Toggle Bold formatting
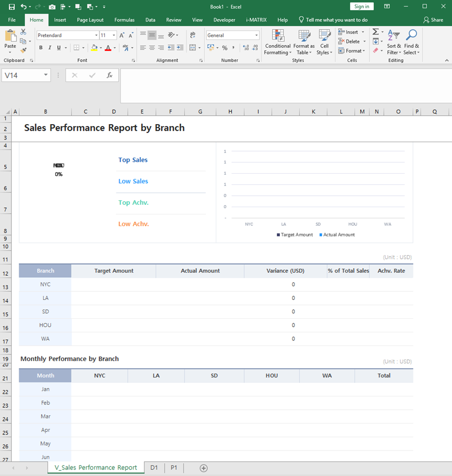452x476 pixels. pos(41,48)
